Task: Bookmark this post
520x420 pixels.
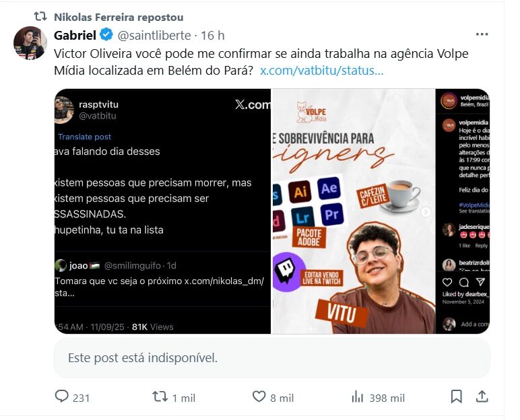Action: [x=456, y=396]
